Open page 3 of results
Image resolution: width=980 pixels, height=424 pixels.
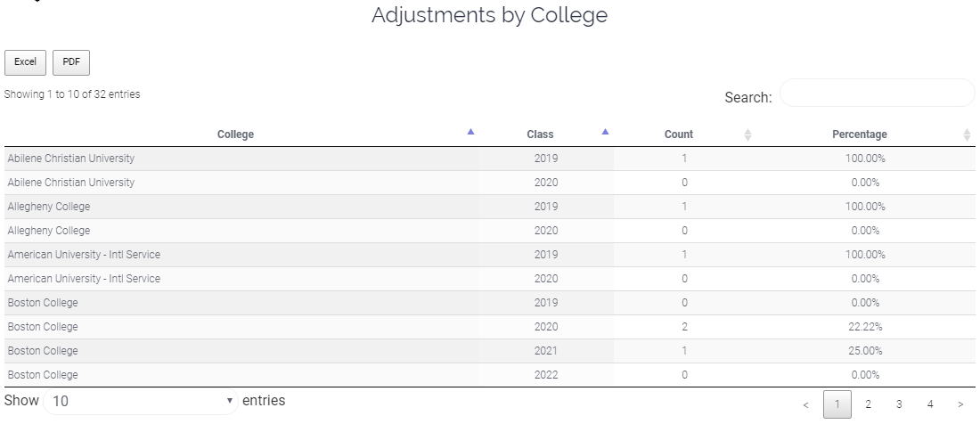click(899, 404)
